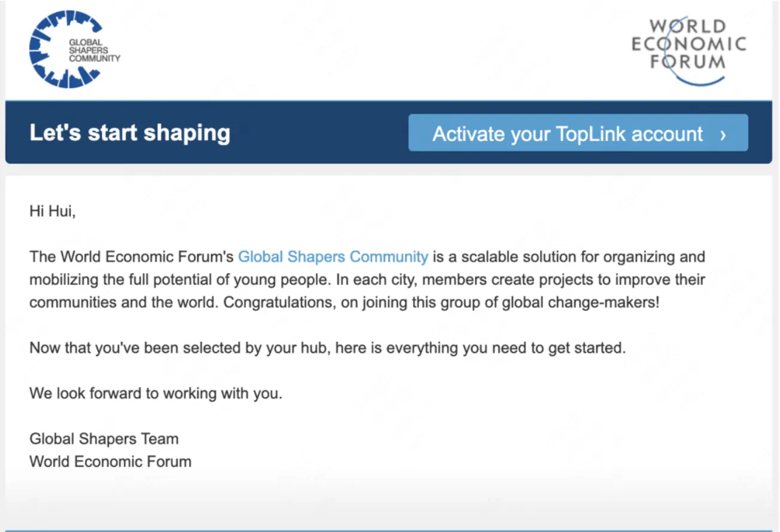The width and height of the screenshot is (780, 532).
Task: Click the "Hi Hui," greeting line
Action: tap(53, 212)
